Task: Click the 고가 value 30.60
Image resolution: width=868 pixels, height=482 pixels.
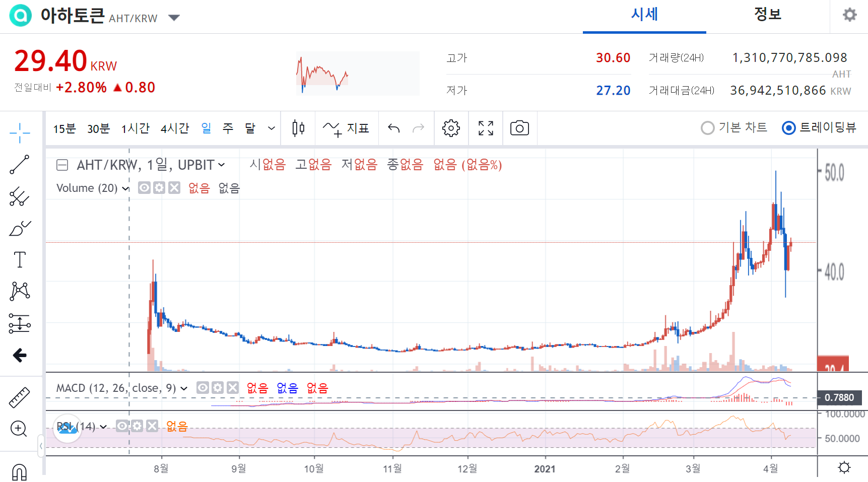Action: (613, 58)
